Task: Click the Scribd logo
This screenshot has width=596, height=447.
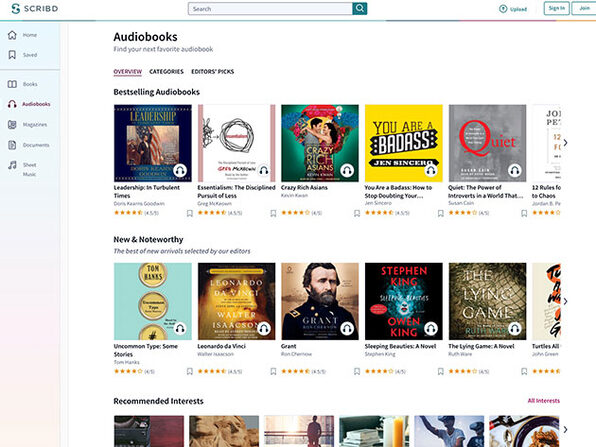Action: pyautogui.click(x=35, y=8)
